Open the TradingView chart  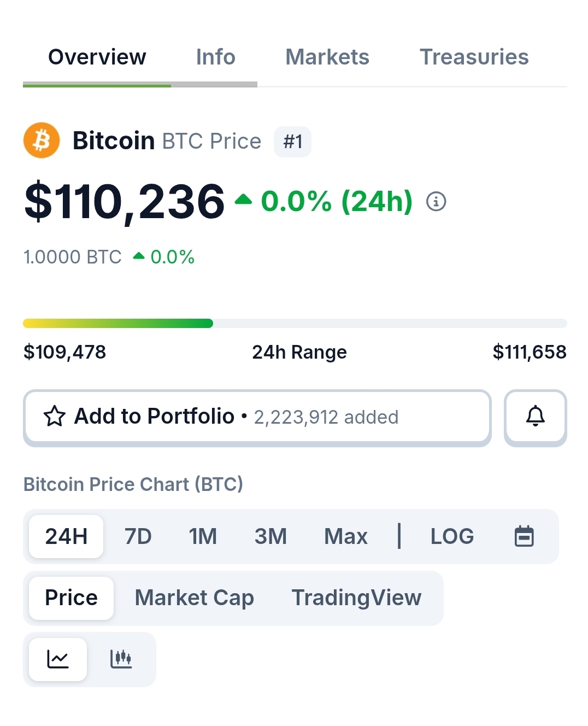pyautogui.click(x=356, y=598)
